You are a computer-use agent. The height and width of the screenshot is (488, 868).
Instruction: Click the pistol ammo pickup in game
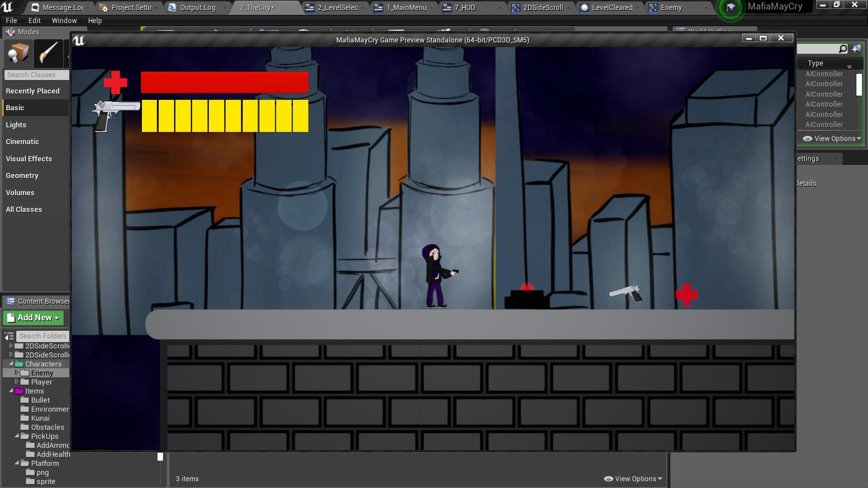[x=626, y=294]
